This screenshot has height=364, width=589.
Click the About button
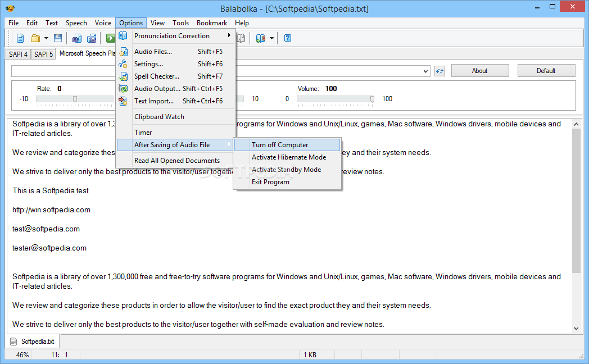[x=480, y=71]
